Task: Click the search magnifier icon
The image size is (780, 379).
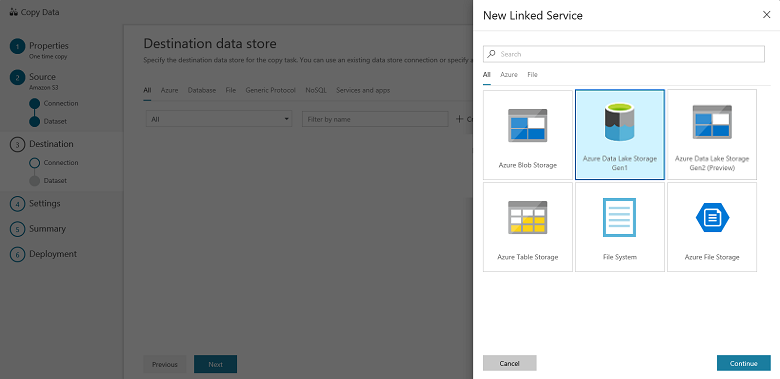Action: pyautogui.click(x=491, y=54)
